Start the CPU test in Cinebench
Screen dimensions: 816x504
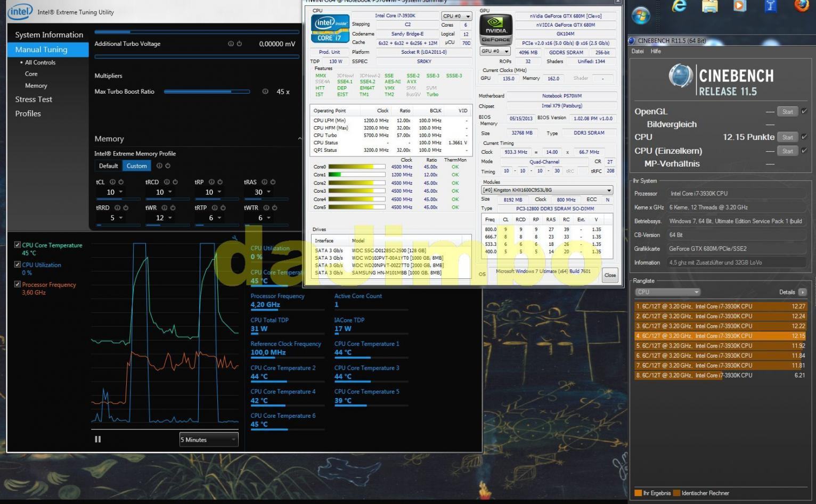pos(788,137)
